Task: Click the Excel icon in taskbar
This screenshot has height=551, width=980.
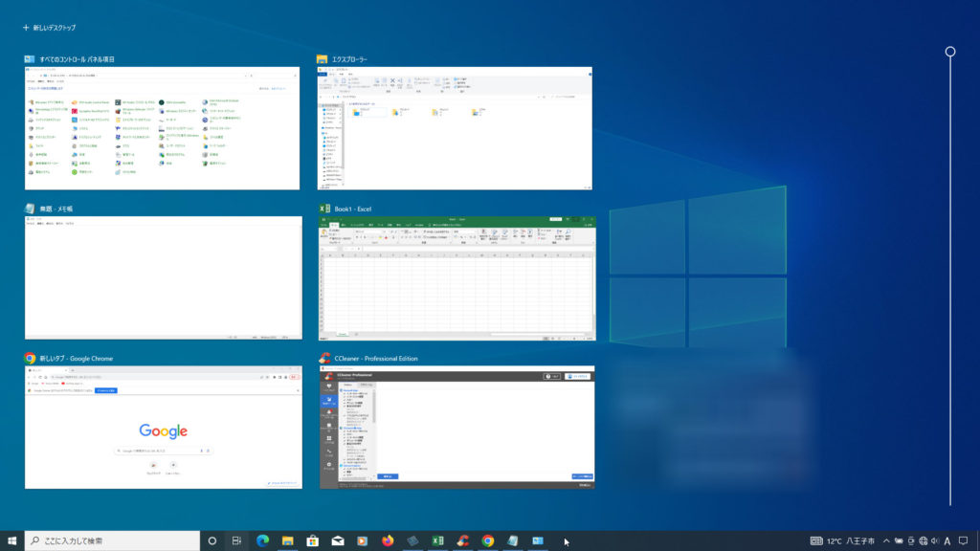Action: 437,540
